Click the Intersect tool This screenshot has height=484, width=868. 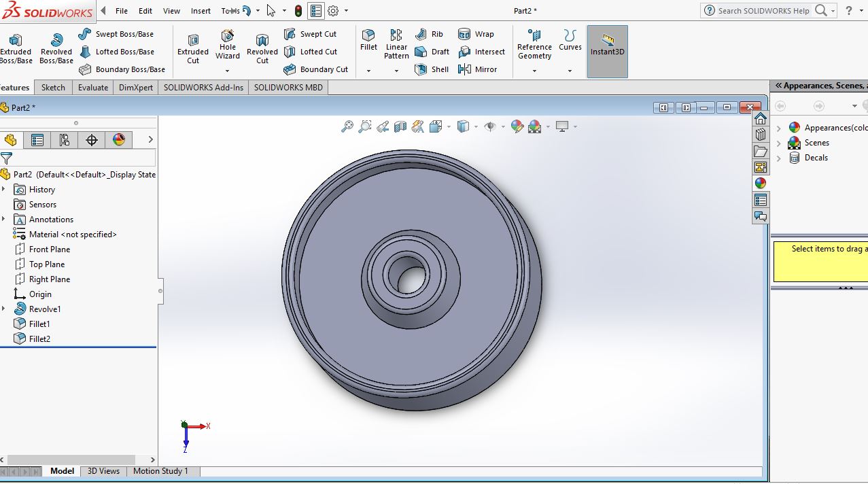(481, 52)
